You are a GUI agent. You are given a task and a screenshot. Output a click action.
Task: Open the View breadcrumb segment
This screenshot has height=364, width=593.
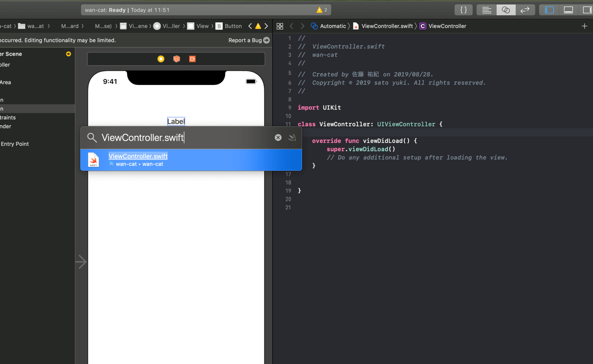198,26
